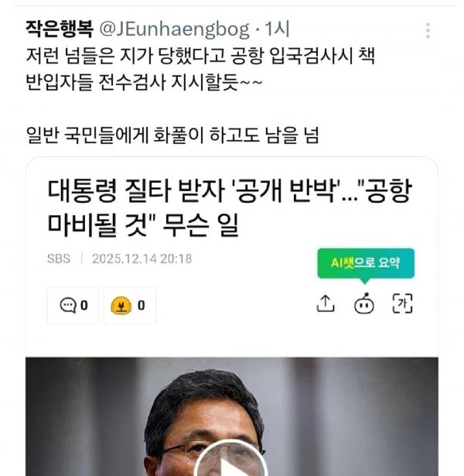Click the font size 가 icon

(x=402, y=303)
